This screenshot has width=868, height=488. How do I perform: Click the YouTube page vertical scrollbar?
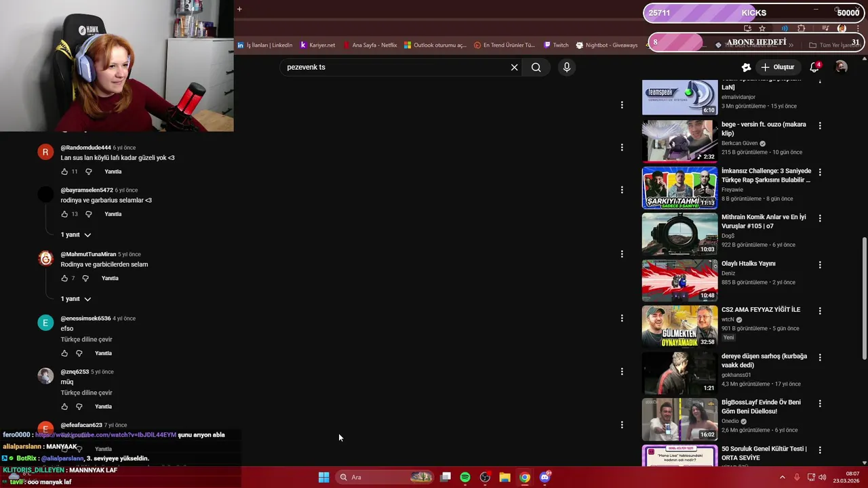click(864, 298)
